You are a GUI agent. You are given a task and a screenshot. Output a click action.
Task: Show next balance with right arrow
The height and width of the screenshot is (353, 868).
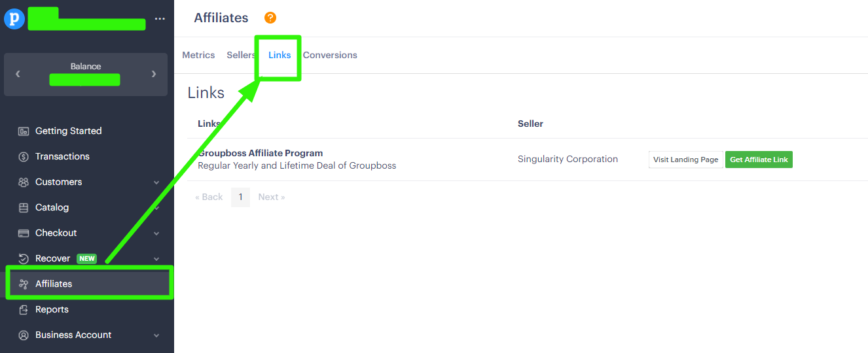pyautogui.click(x=154, y=74)
